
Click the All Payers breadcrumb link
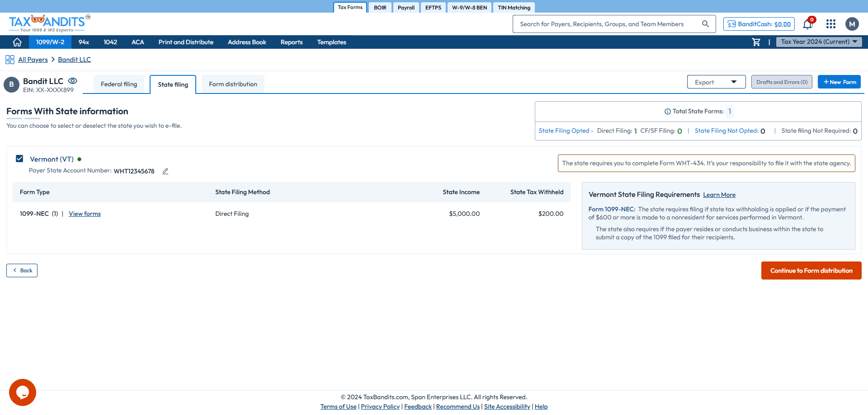pyautogui.click(x=33, y=60)
